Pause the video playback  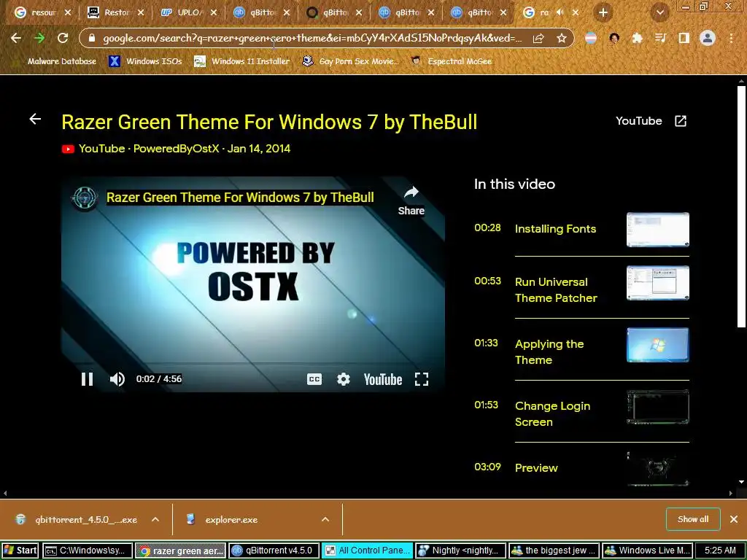pos(88,379)
